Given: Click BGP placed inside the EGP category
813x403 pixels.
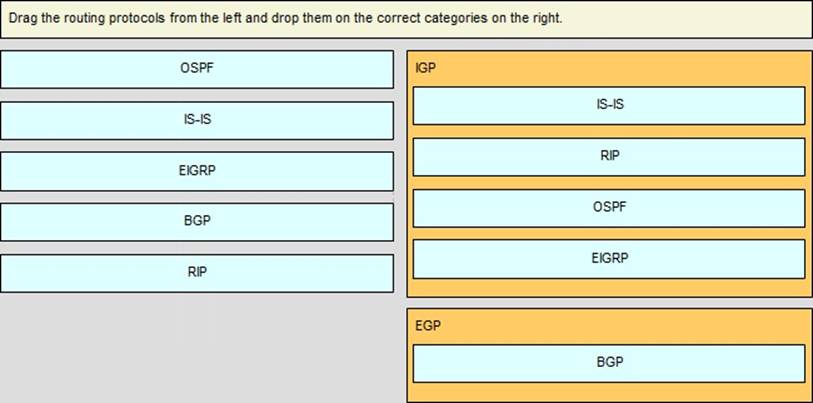Looking at the screenshot, I should coord(609,363).
